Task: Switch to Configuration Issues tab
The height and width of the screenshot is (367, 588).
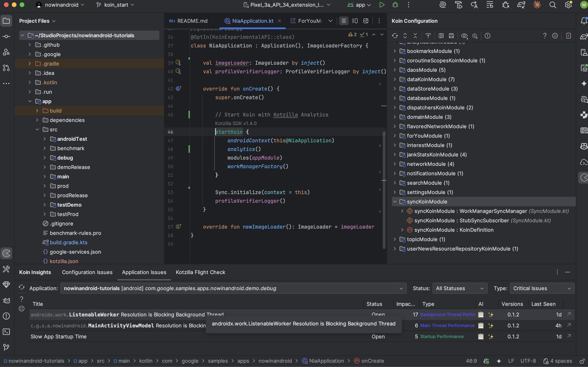Action: (87, 272)
